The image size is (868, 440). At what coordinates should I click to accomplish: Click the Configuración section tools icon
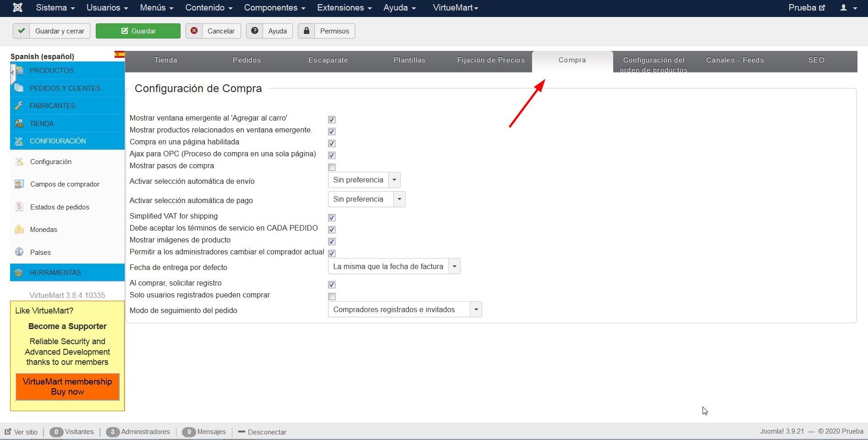[x=19, y=141]
